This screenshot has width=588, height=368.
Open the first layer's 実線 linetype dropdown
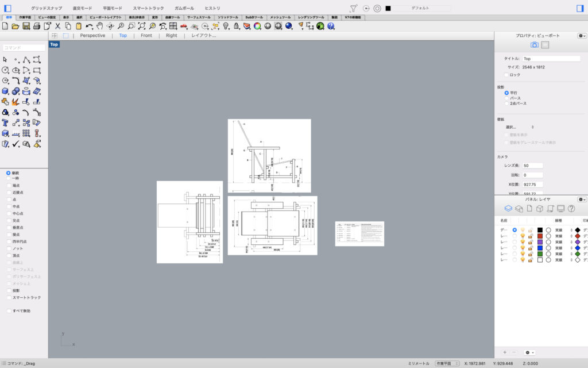pos(564,230)
